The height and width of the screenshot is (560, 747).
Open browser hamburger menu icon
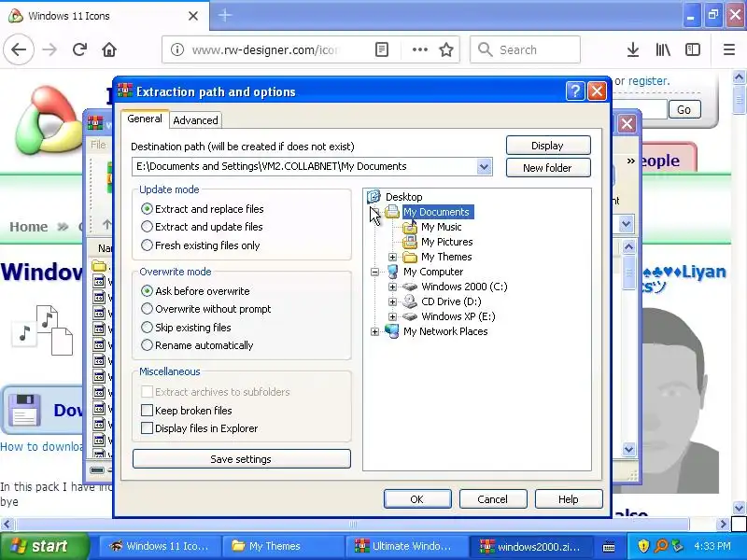pyautogui.click(x=729, y=49)
